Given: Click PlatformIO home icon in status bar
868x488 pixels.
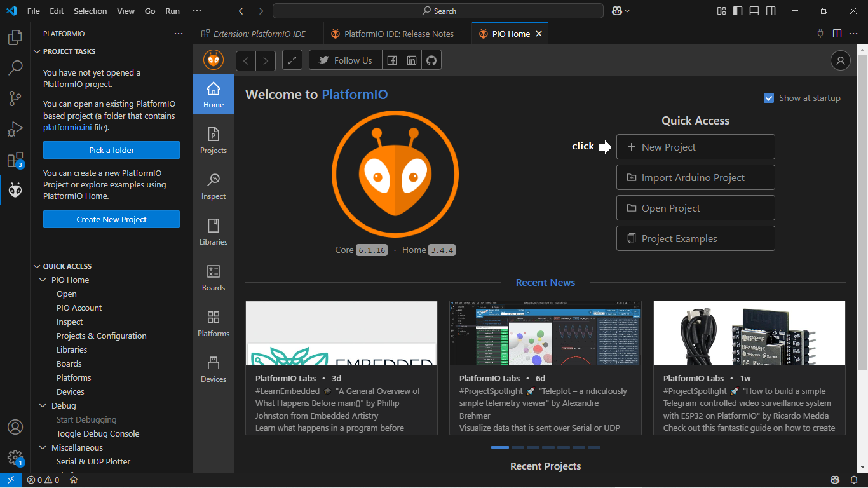Looking at the screenshot, I should tap(74, 480).
